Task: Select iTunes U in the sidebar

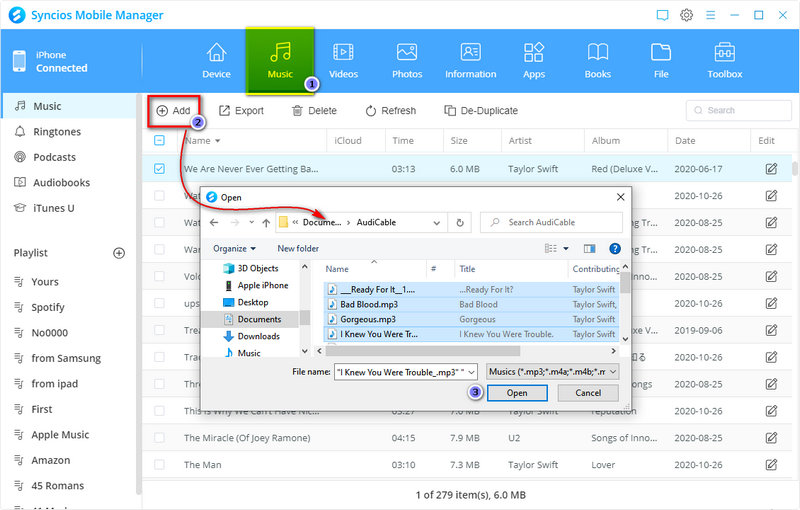Action: 69,208
